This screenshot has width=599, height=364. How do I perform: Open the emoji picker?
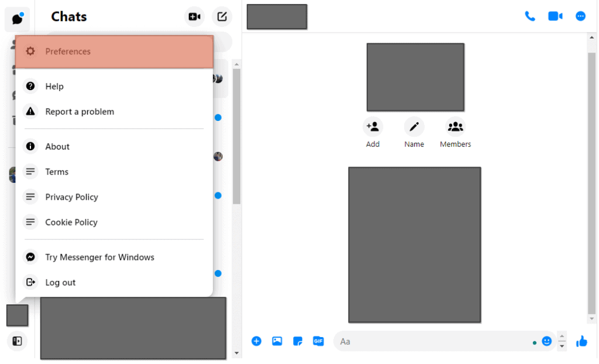click(547, 341)
